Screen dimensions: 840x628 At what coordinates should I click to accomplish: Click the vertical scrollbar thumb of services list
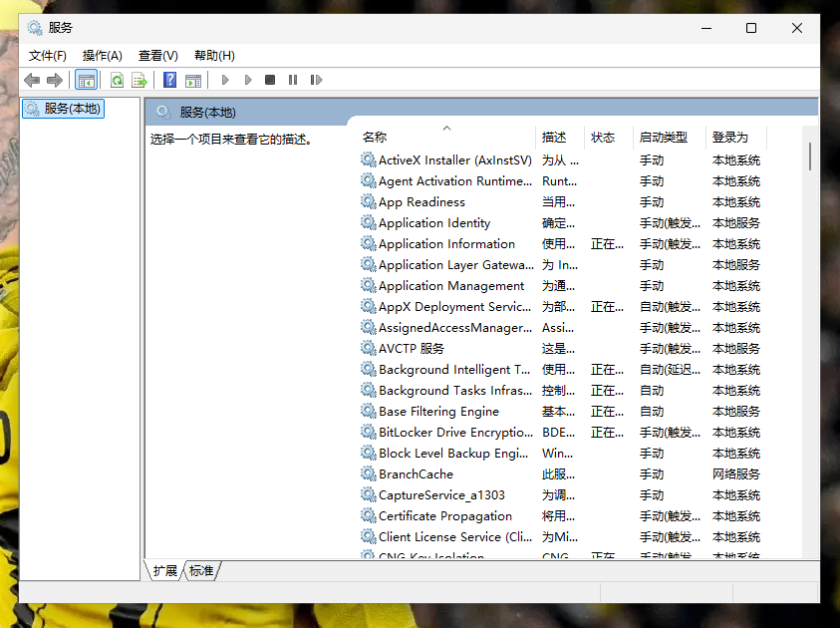810,156
